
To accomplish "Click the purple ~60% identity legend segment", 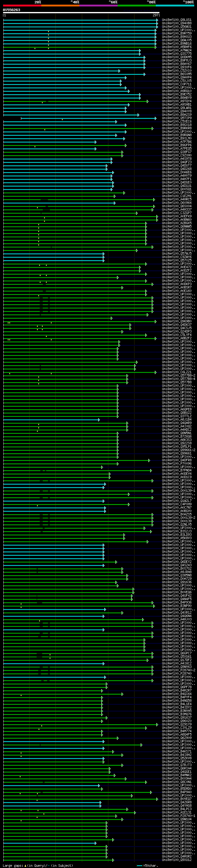I will pos(98,6).
